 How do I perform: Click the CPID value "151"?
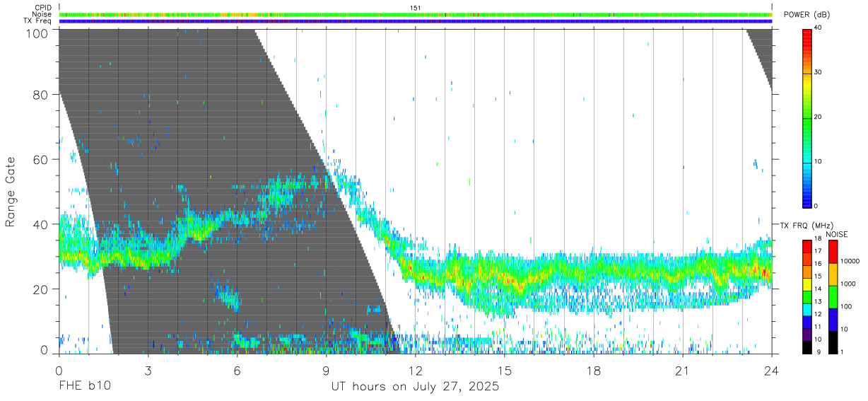coord(415,8)
